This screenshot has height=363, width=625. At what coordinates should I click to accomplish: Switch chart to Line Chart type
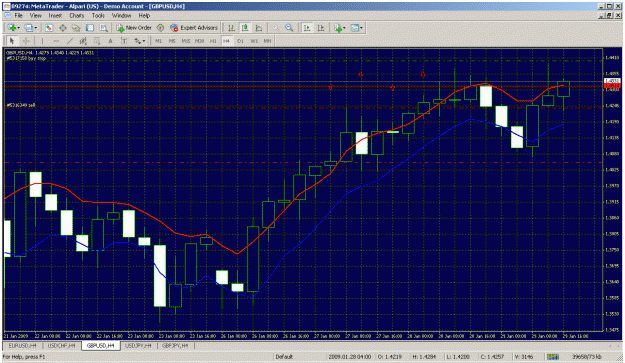(x=258, y=28)
